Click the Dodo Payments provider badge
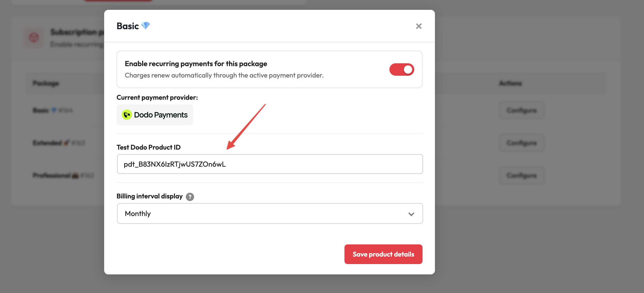The width and height of the screenshot is (644, 293). click(155, 115)
